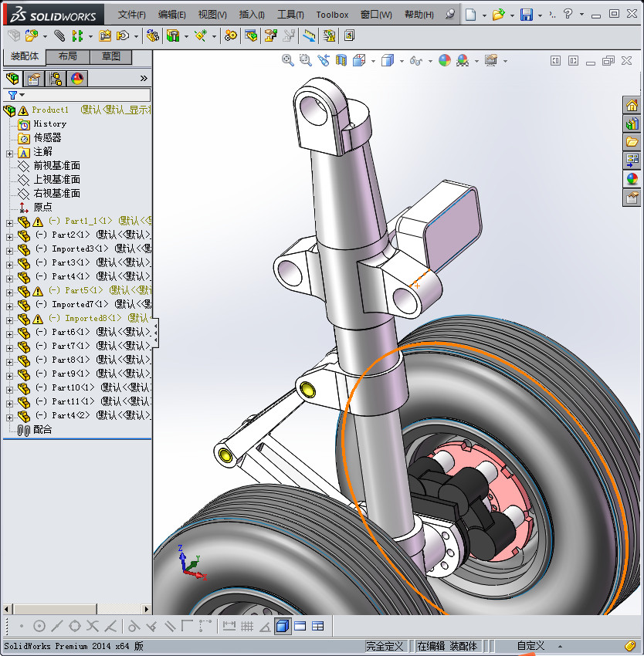This screenshot has height=656, width=644.
Task: Open the 工具(T) menu
Action: [x=290, y=15]
